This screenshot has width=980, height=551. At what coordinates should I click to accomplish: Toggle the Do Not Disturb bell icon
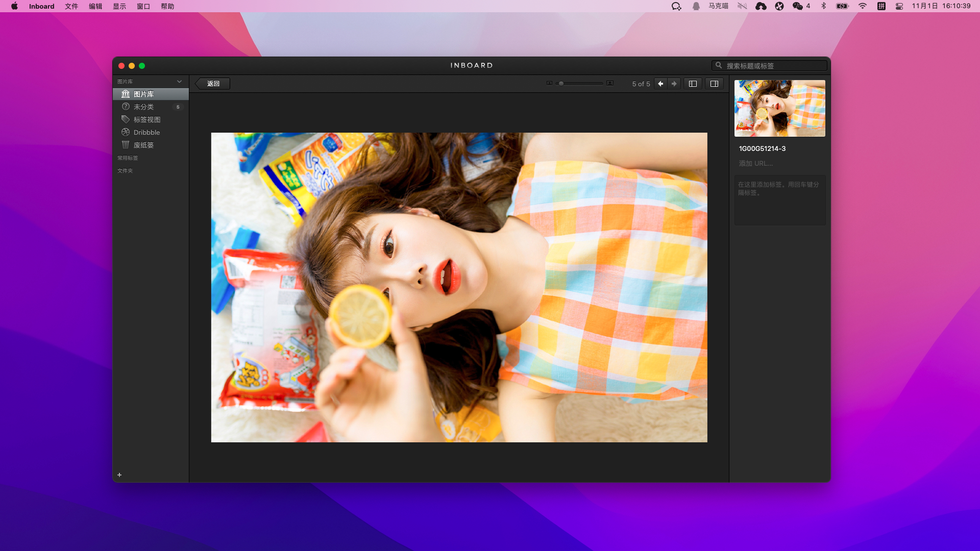[x=696, y=6]
